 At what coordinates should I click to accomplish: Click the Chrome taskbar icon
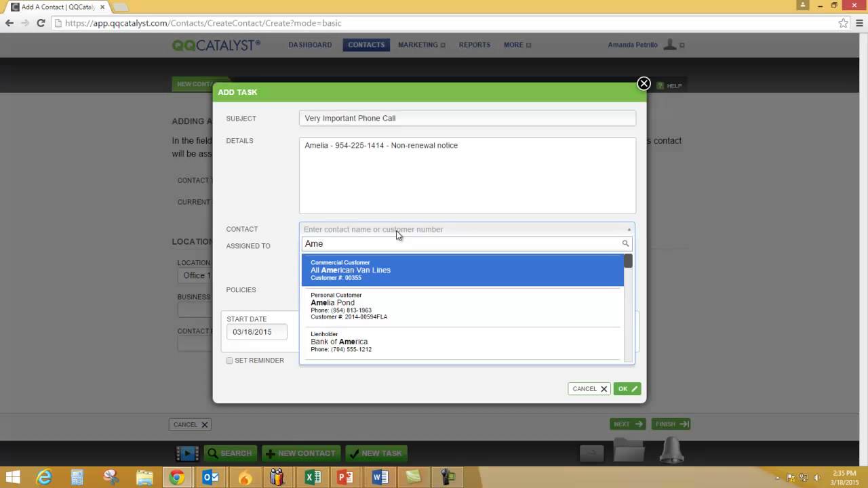[177, 477]
